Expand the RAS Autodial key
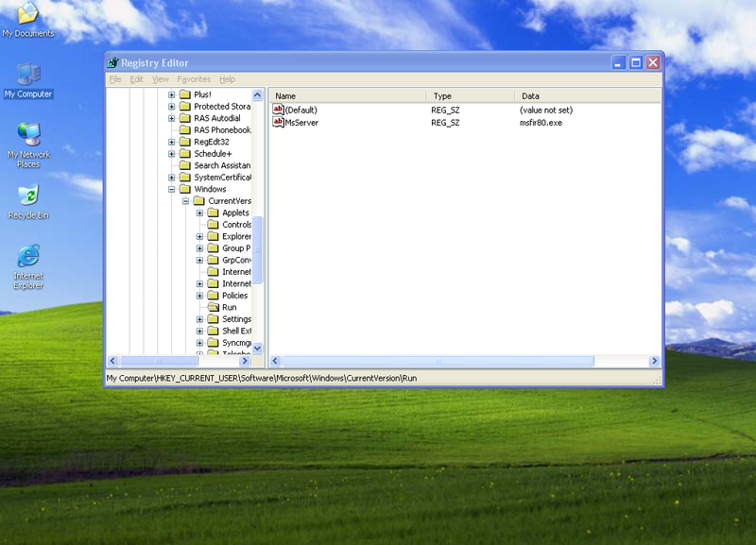 pos(172,118)
